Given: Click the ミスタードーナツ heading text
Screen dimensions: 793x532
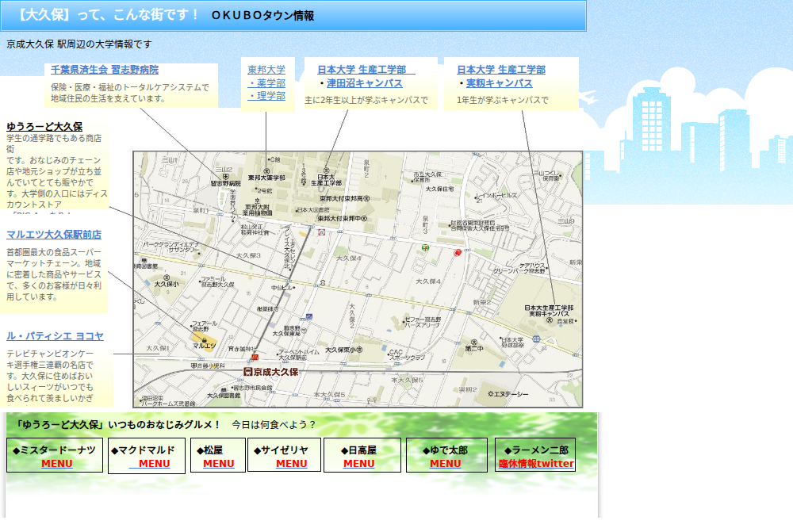Looking at the screenshot, I should click(54, 450).
